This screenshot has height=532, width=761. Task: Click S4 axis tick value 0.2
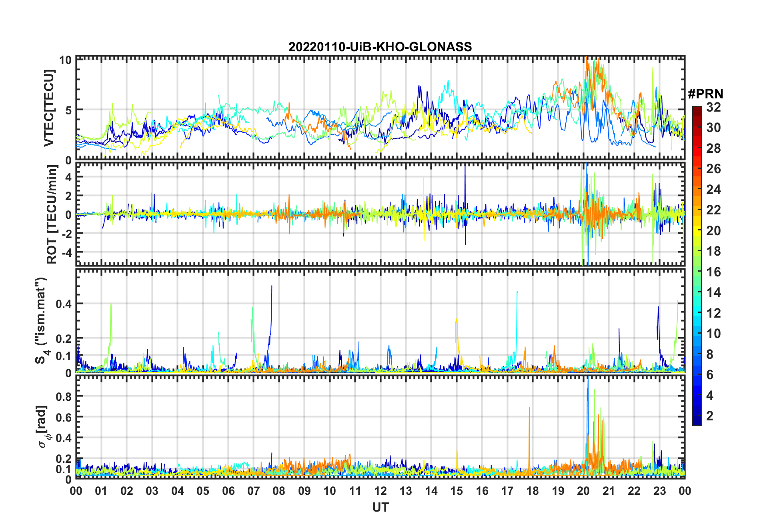[x=64, y=338]
